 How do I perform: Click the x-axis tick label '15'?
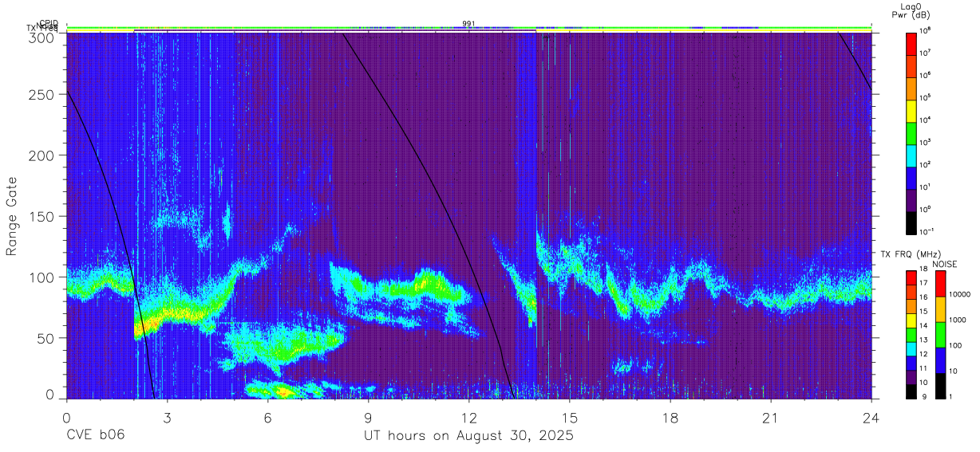click(x=570, y=418)
